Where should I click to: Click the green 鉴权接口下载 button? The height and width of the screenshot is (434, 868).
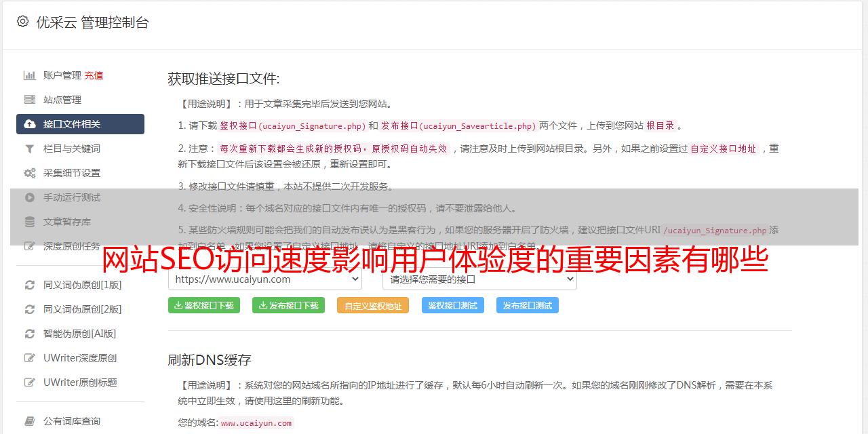[x=204, y=305]
